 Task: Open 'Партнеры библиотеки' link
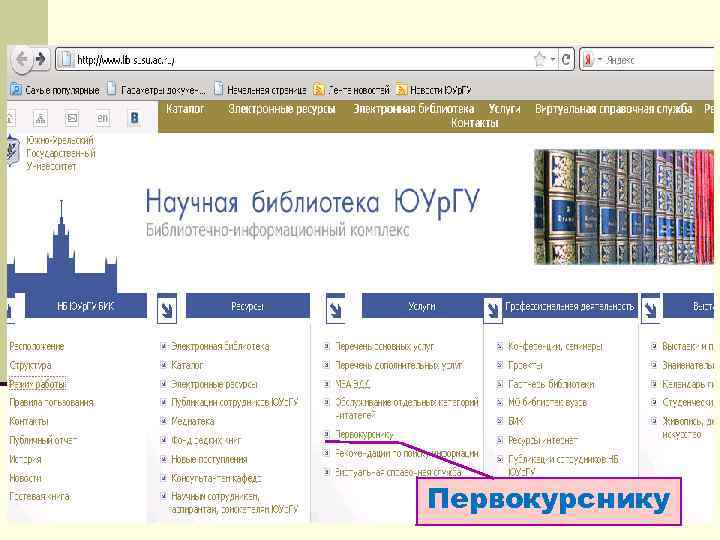pyautogui.click(x=551, y=384)
